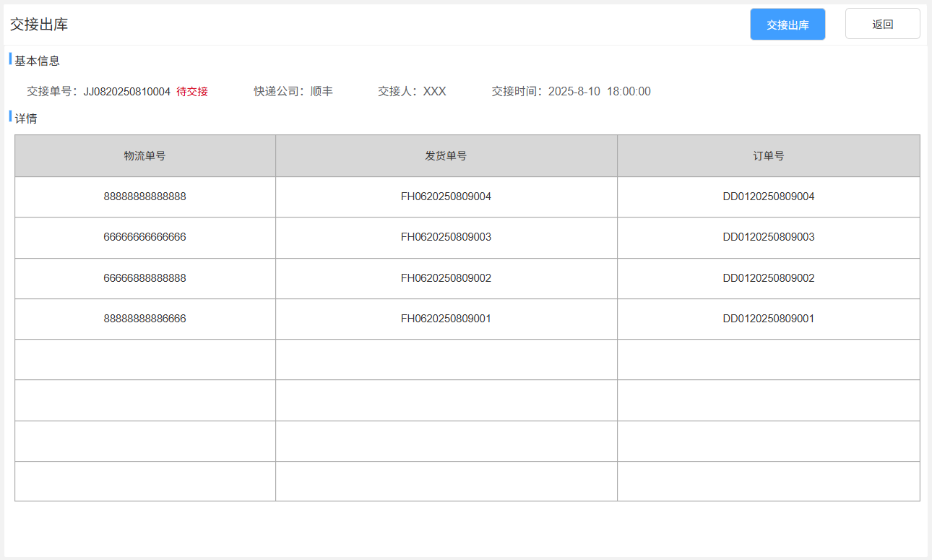The width and height of the screenshot is (932, 560).
Task: Select shipment number FH0620250809003
Action: 446,237
